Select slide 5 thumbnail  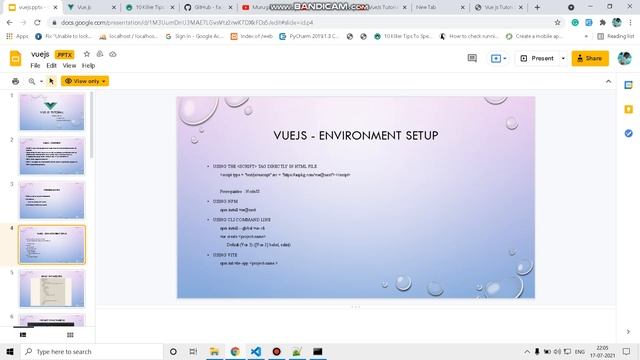52,288
